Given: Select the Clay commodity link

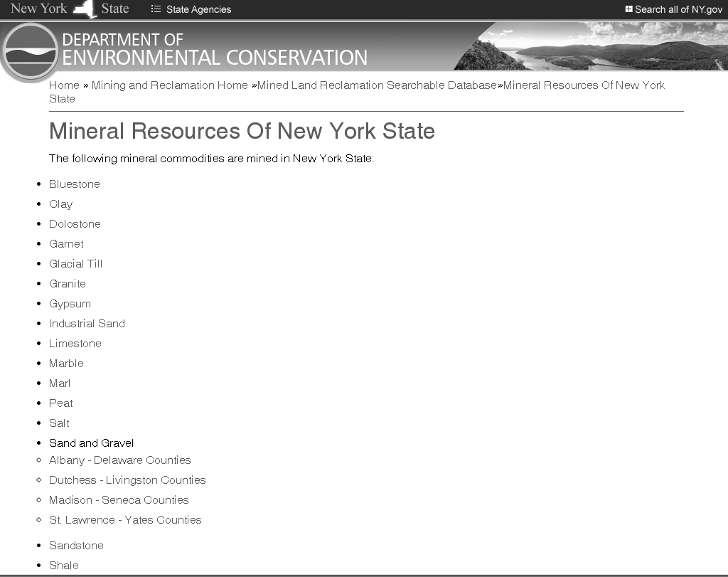Looking at the screenshot, I should click(x=61, y=204).
